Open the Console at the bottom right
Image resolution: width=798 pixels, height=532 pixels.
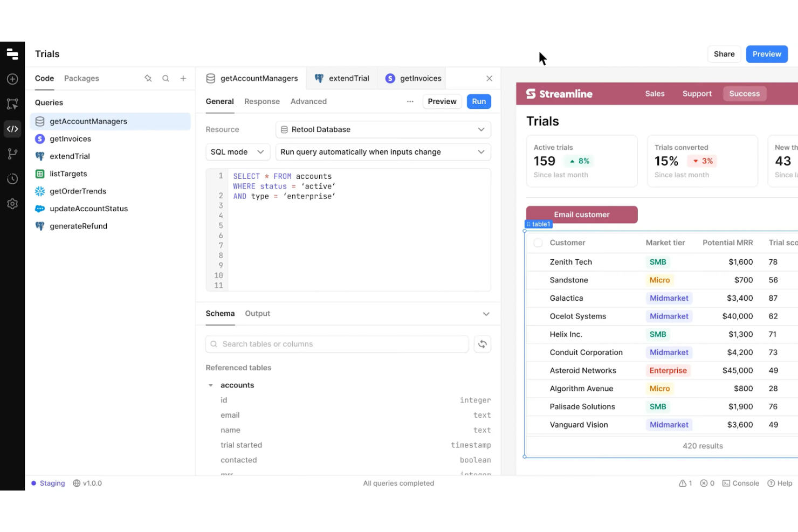(x=741, y=483)
